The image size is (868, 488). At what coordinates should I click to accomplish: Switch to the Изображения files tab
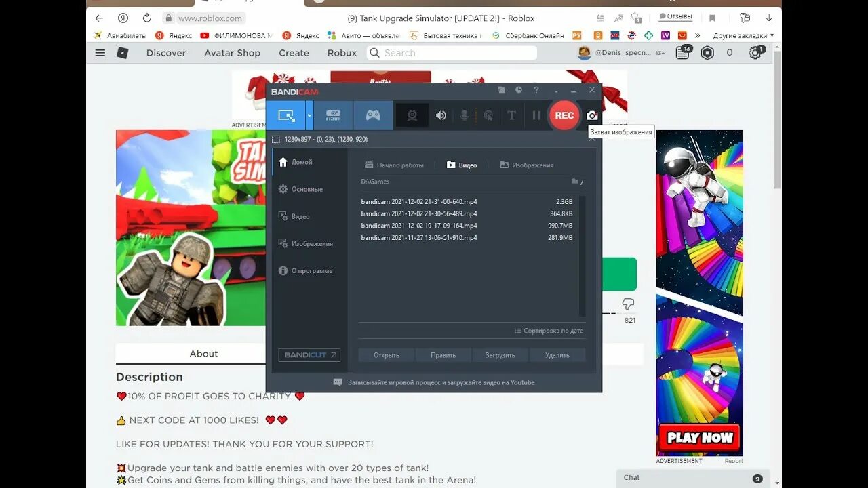527,165
